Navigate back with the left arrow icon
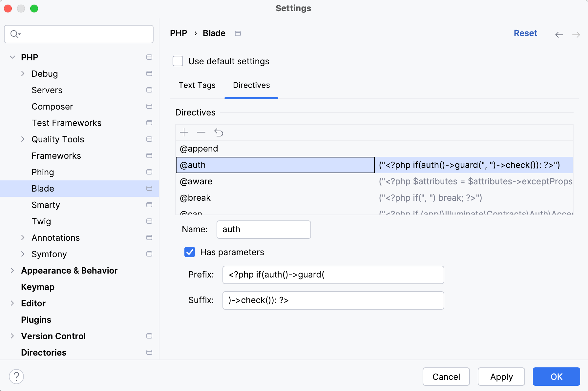The width and height of the screenshot is (588, 391). (559, 34)
